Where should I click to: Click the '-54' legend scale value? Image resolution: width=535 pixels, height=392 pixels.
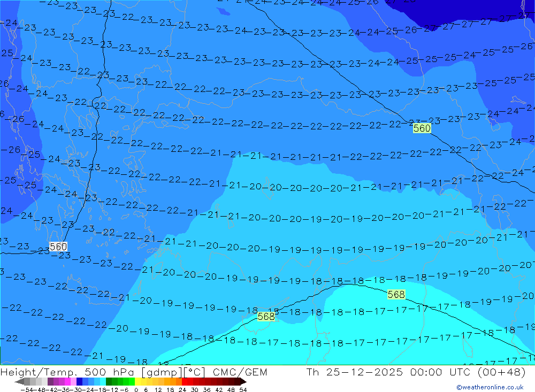[27, 390]
